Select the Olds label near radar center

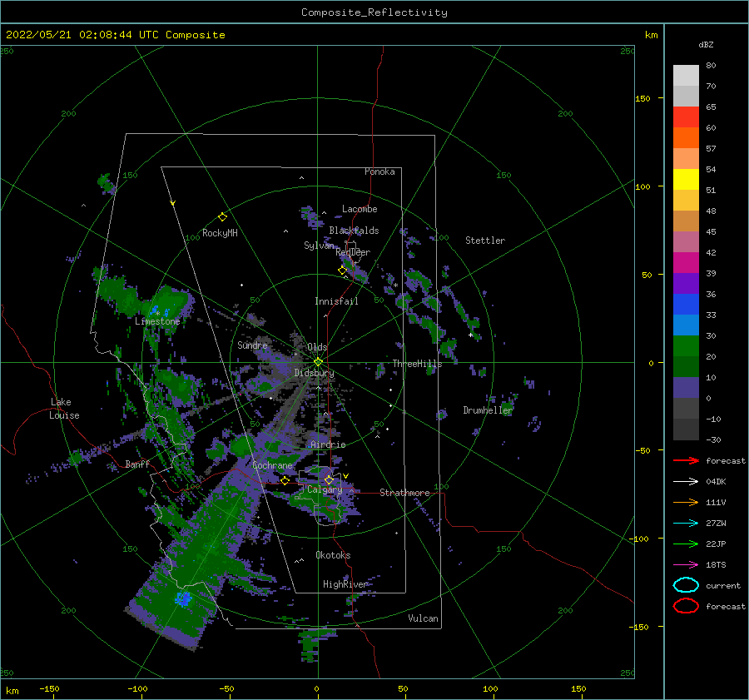317,347
